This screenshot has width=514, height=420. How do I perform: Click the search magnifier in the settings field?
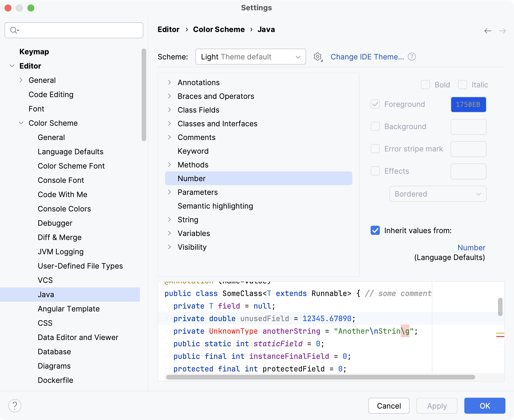[x=13, y=30]
